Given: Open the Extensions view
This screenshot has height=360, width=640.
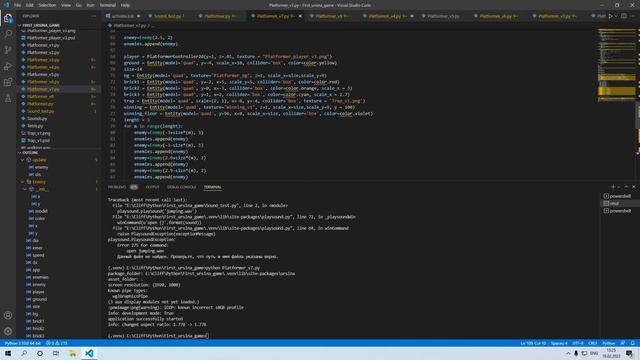Looking at the screenshot, I should [x=8, y=82].
